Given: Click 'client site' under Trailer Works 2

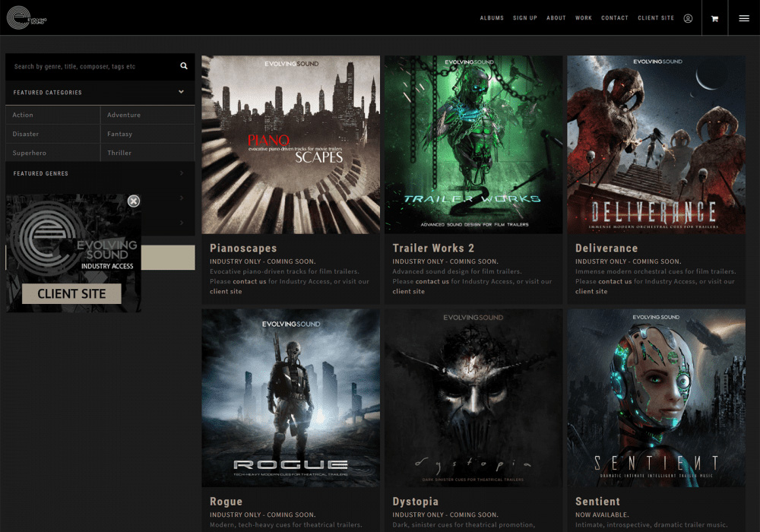Looking at the screenshot, I should [x=409, y=291].
